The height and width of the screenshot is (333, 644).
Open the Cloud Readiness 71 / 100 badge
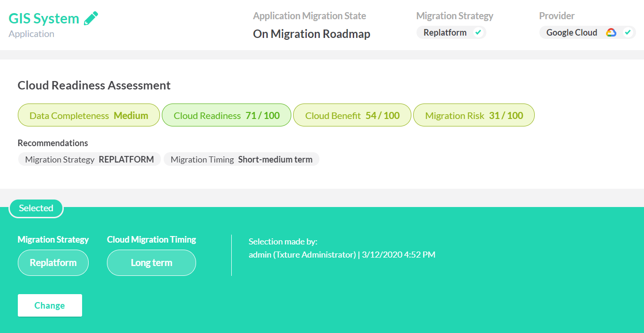point(227,115)
